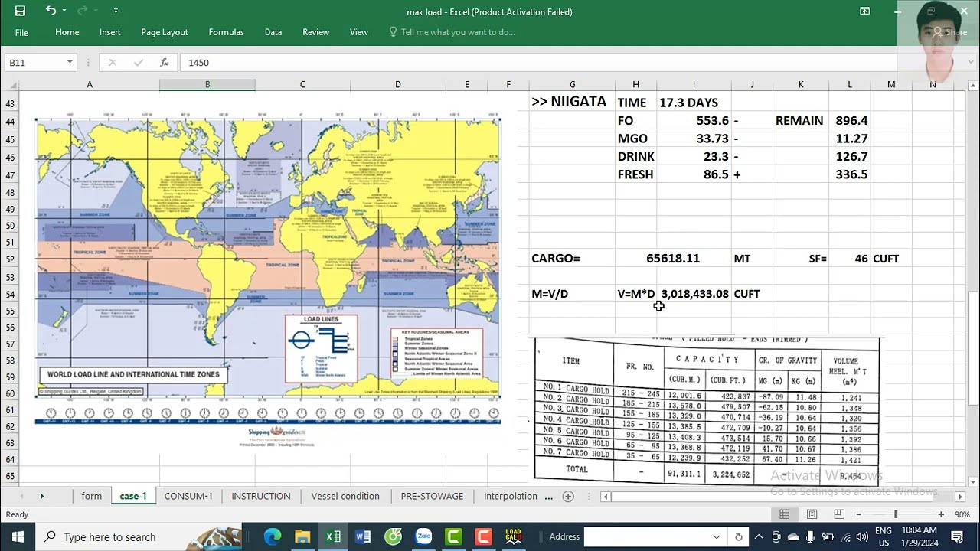Click the cargo hold capacity table image
The image size is (980, 551).
[x=707, y=410]
